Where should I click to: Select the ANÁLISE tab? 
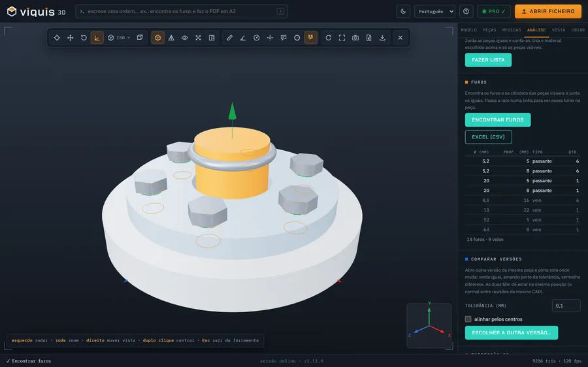pos(536,30)
